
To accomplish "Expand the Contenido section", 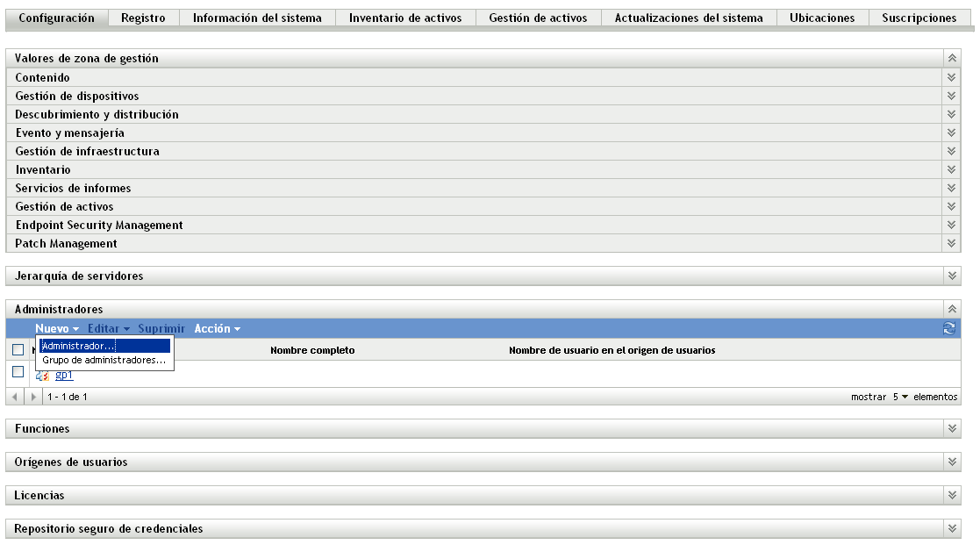I will point(951,77).
